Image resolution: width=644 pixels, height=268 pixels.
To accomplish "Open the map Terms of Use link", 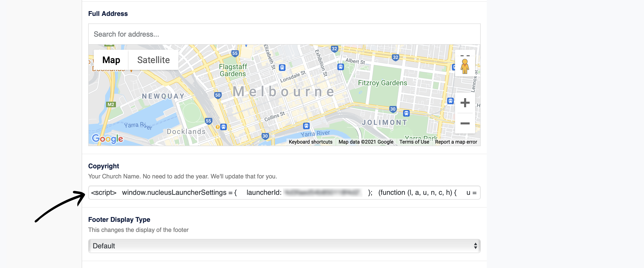I will (x=414, y=142).
